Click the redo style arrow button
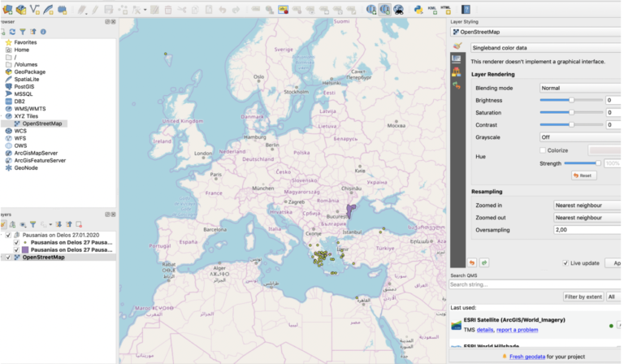The width and height of the screenshot is (624, 364). 484,263
